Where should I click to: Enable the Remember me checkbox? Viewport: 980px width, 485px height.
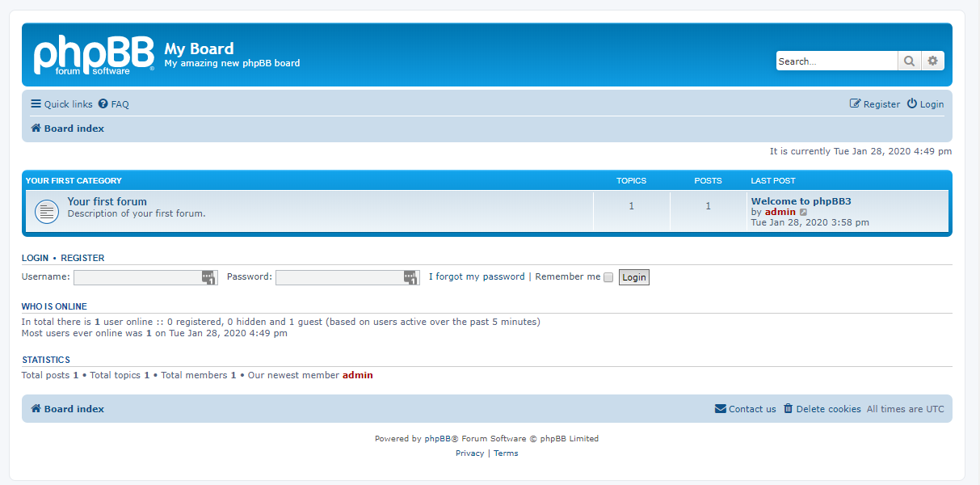[608, 277]
